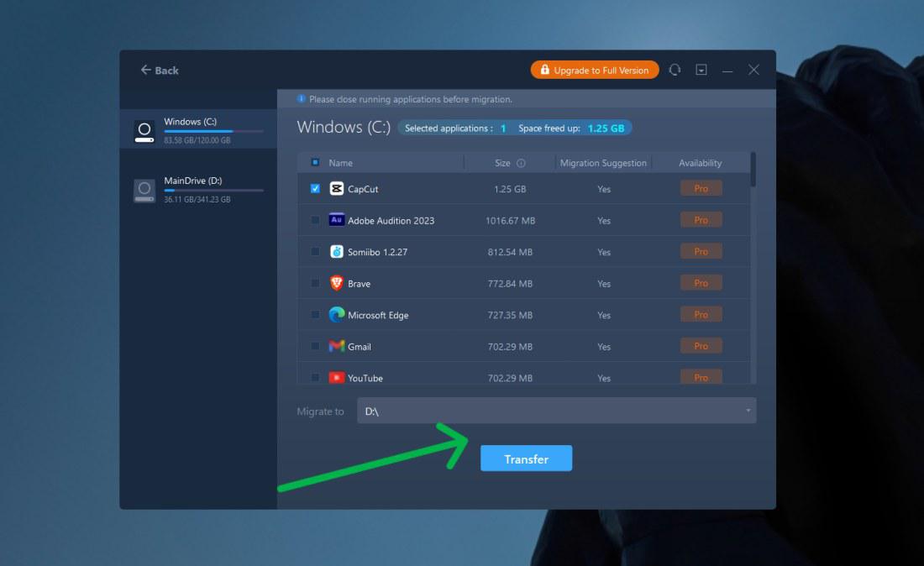This screenshot has height=566, width=924.
Task: Select the MainDrive (D:) drive icon
Action: tap(144, 191)
